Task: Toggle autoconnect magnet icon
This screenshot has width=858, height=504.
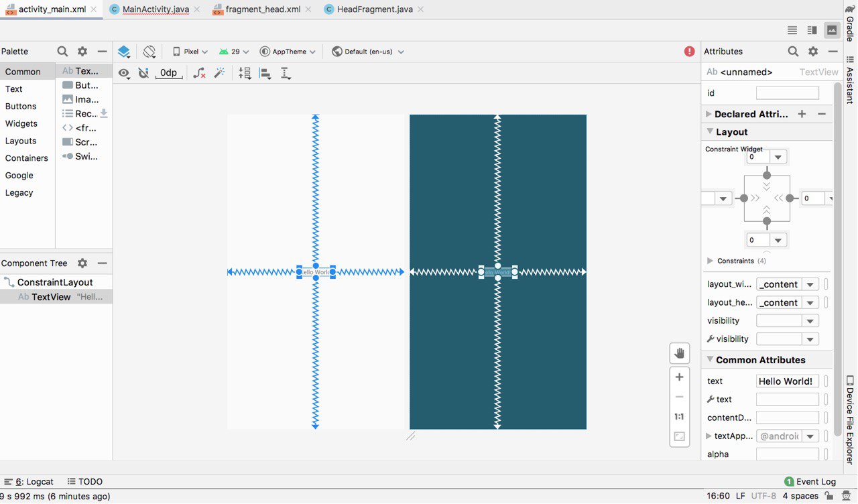Action: [143, 73]
